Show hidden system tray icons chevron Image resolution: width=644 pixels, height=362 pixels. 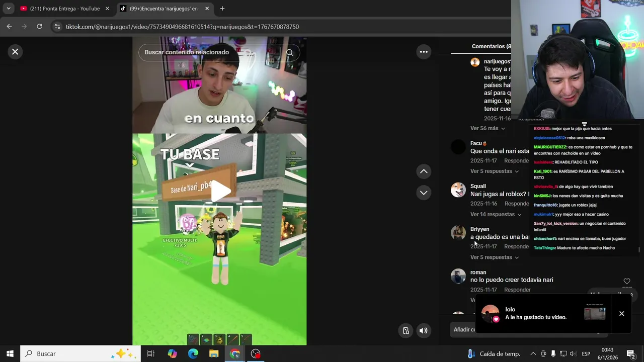point(533,353)
